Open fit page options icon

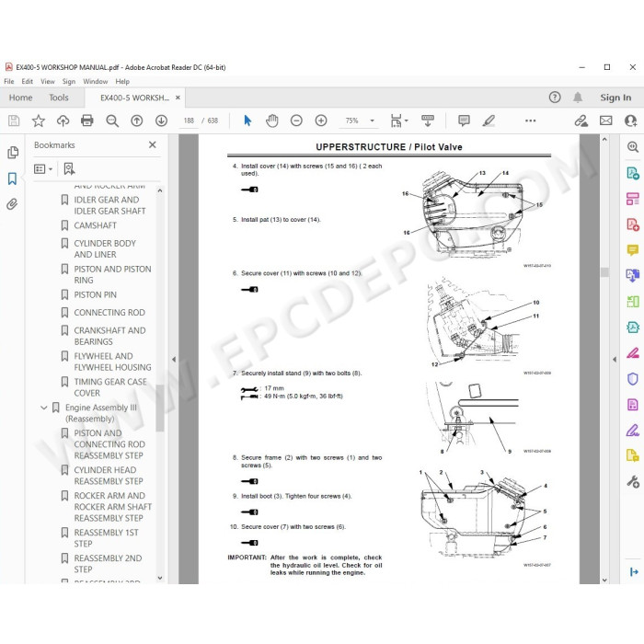(398, 121)
